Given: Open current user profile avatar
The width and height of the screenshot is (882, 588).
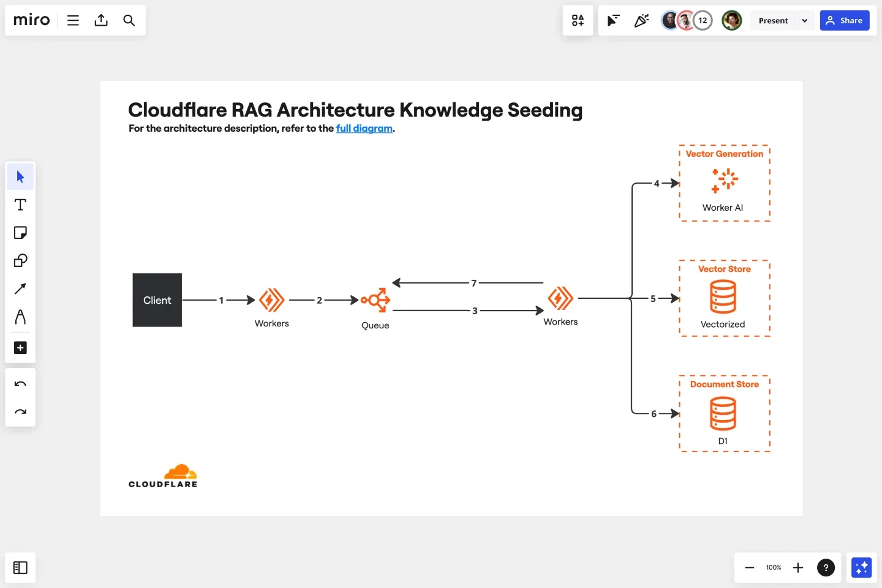Looking at the screenshot, I should pos(731,20).
